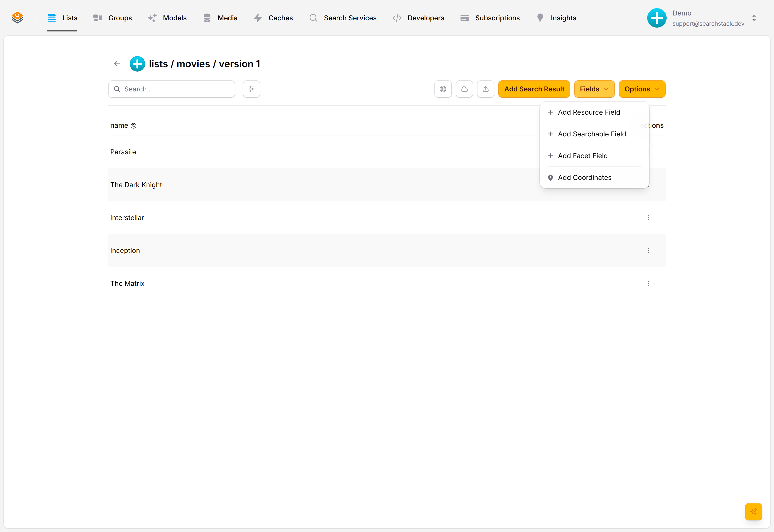Click the Demo account avatar
This screenshot has width=774, height=532.
click(657, 18)
